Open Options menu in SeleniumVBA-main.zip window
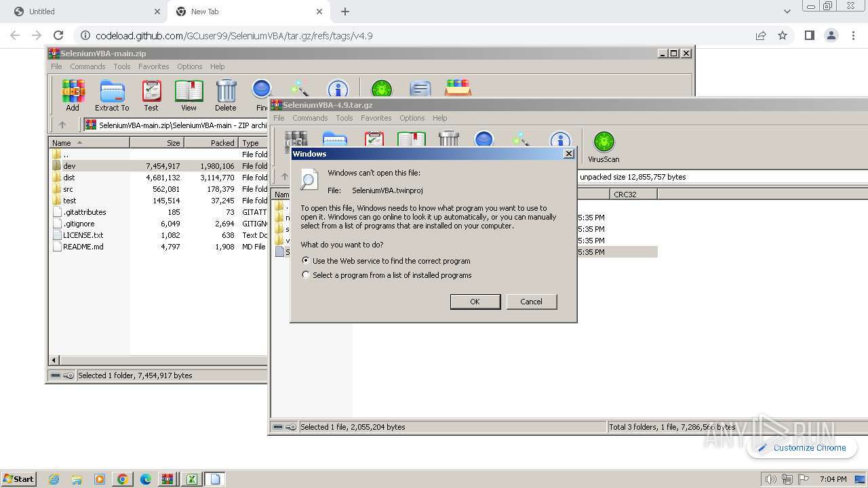868x488 pixels. pyautogui.click(x=190, y=66)
